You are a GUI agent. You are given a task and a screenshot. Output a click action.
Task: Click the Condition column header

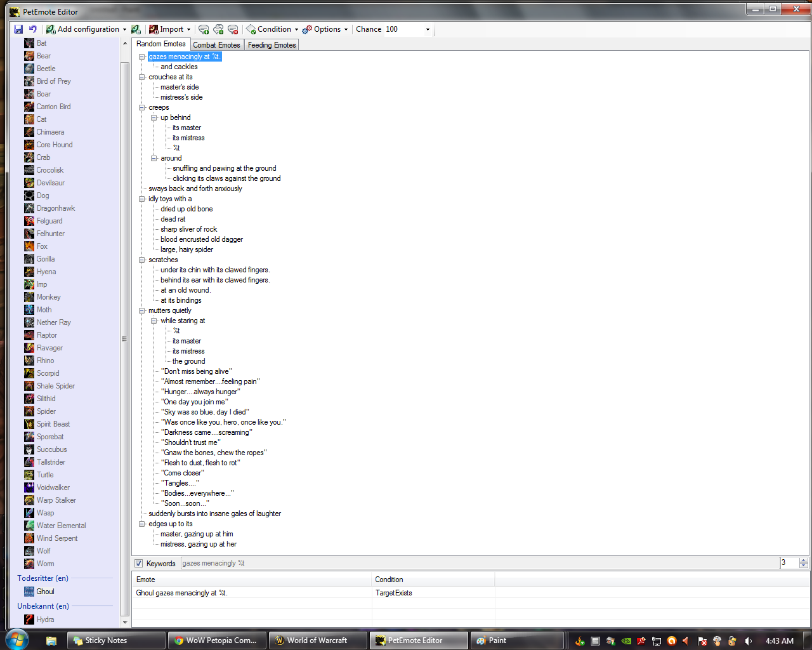[x=433, y=580]
